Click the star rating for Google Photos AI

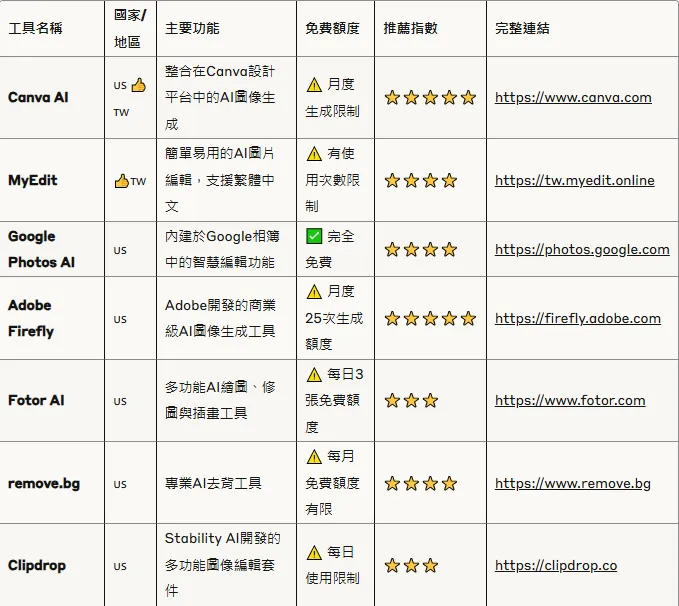tap(420, 250)
